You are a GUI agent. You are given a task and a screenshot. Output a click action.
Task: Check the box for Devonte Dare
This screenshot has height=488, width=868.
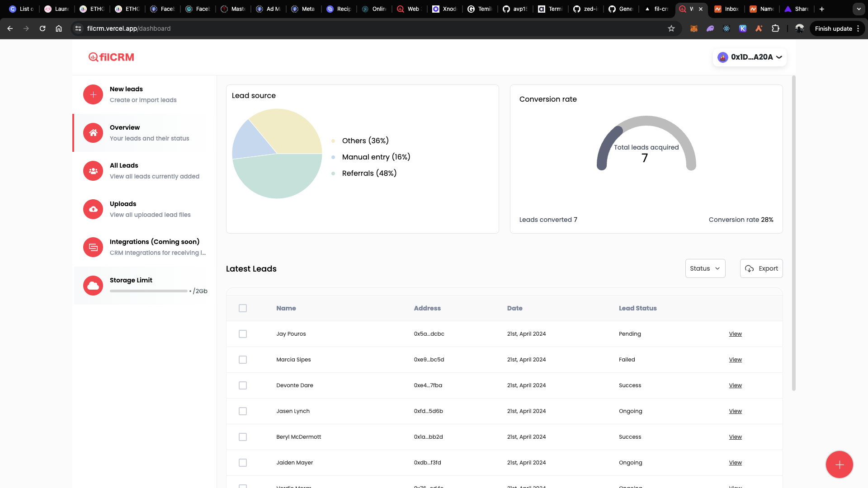(243, 385)
